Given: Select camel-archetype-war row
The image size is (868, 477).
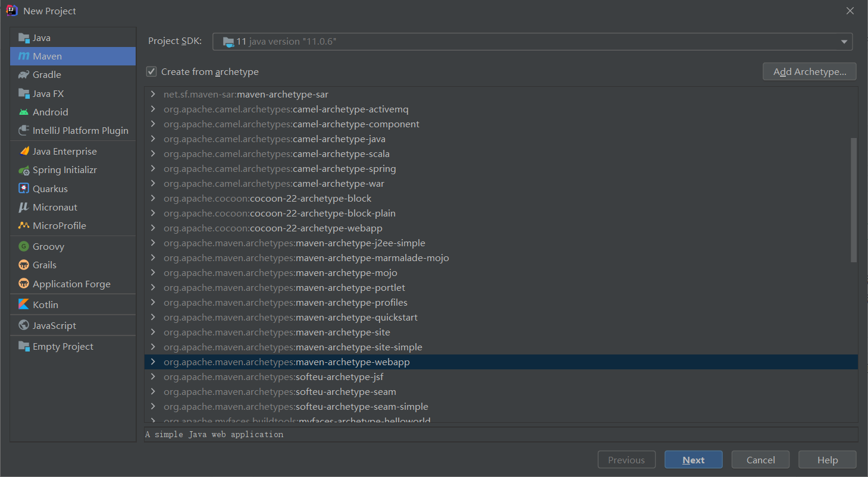Looking at the screenshot, I should point(501,183).
